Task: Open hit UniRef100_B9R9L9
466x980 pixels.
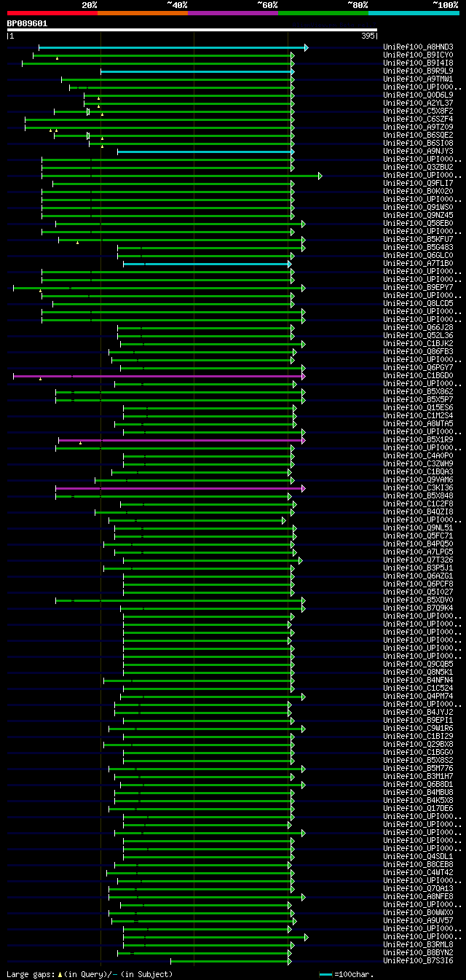Action: (x=418, y=71)
